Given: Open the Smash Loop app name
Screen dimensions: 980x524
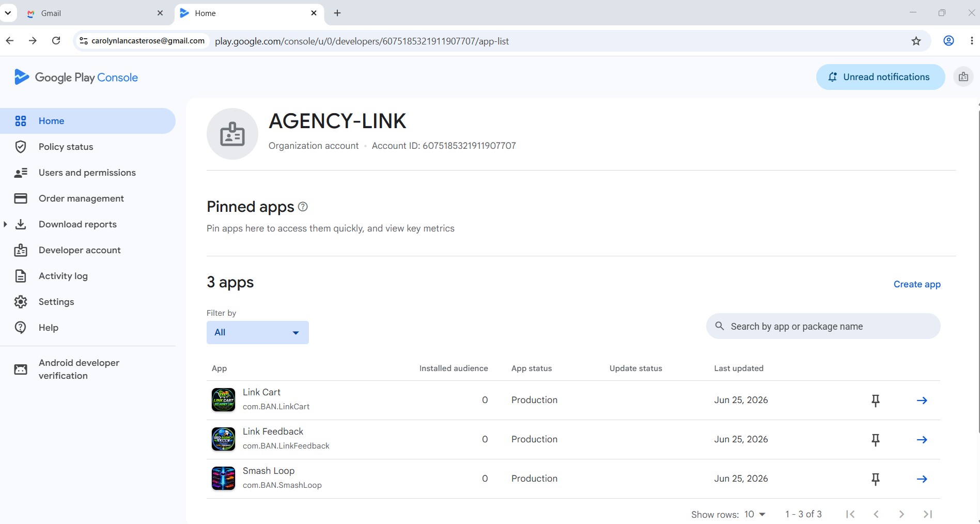Looking at the screenshot, I should (269, 471).
